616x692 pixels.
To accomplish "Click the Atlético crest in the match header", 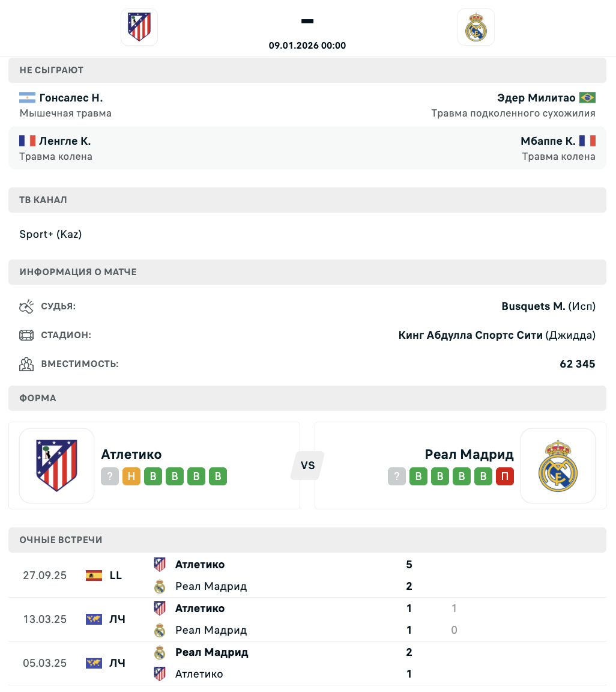I will (x=139, y=27).
